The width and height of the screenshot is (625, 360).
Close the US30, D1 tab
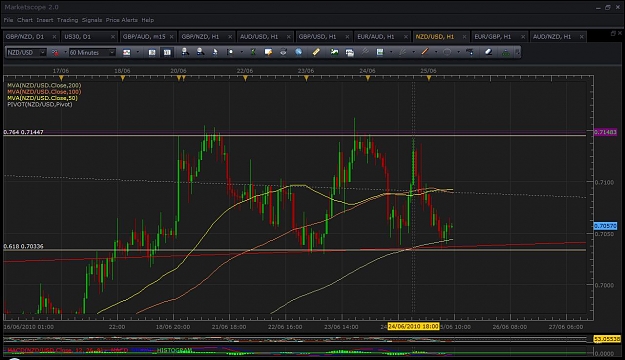[113, 37]
